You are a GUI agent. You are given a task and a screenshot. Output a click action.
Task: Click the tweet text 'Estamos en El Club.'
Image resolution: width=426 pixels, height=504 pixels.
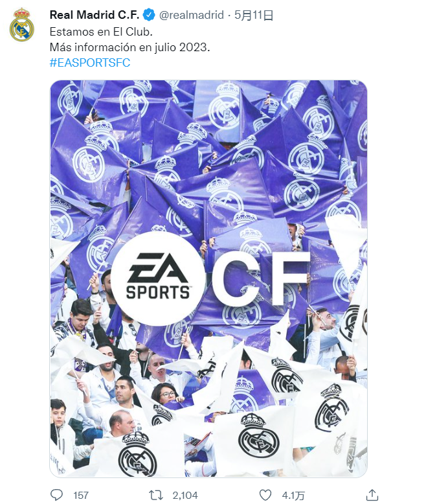101,32
